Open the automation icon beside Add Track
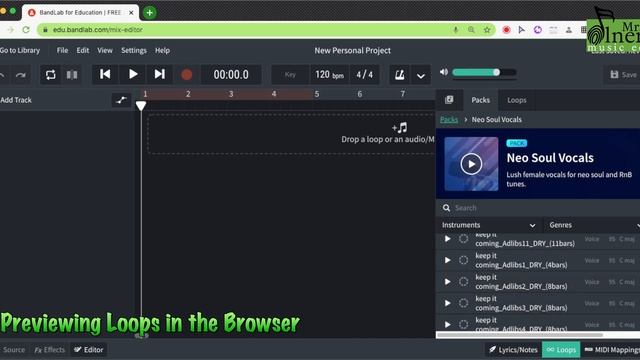The width and height of the screenshot is (640, 360). (121, 100)
